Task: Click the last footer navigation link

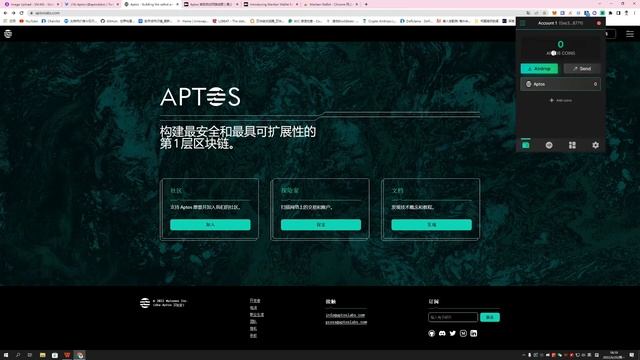Action: pos(253,336)
